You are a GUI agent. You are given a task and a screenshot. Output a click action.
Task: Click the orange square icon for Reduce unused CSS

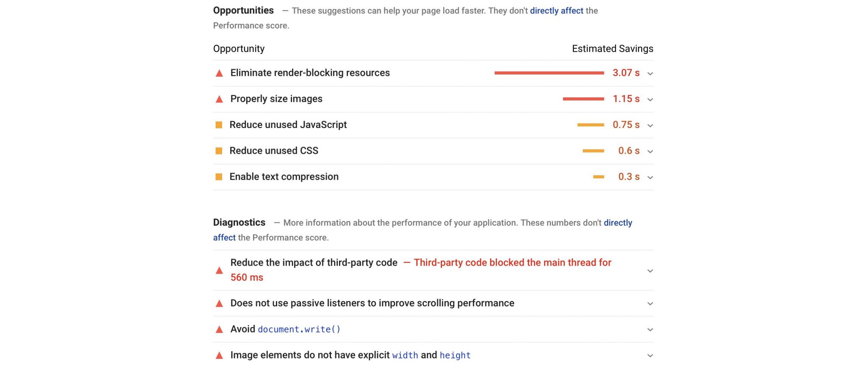pos(219,151)
